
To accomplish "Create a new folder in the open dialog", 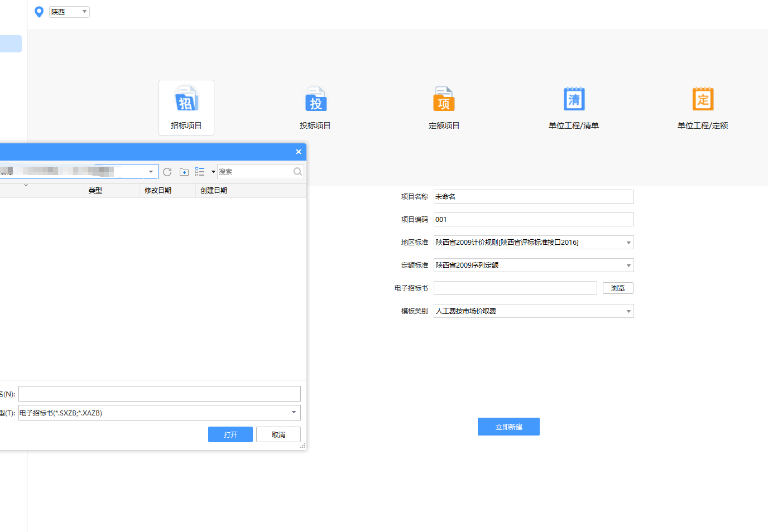I will pos(184,172).
